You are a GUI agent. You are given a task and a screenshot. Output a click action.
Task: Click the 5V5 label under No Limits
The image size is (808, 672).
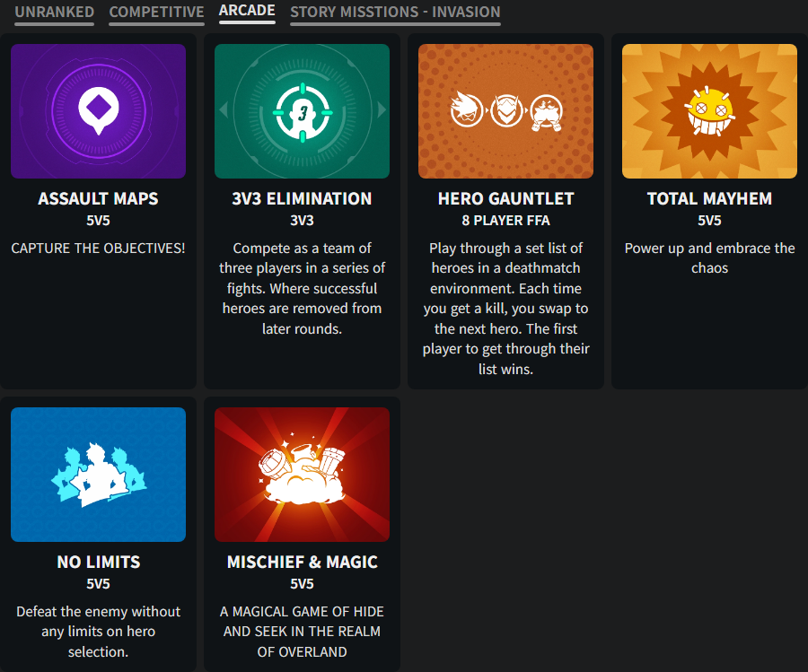coord(99,583)
